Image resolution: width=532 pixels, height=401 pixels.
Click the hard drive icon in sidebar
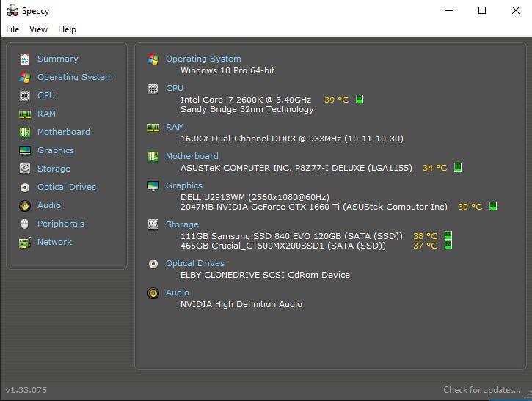(x=25, y=169)
